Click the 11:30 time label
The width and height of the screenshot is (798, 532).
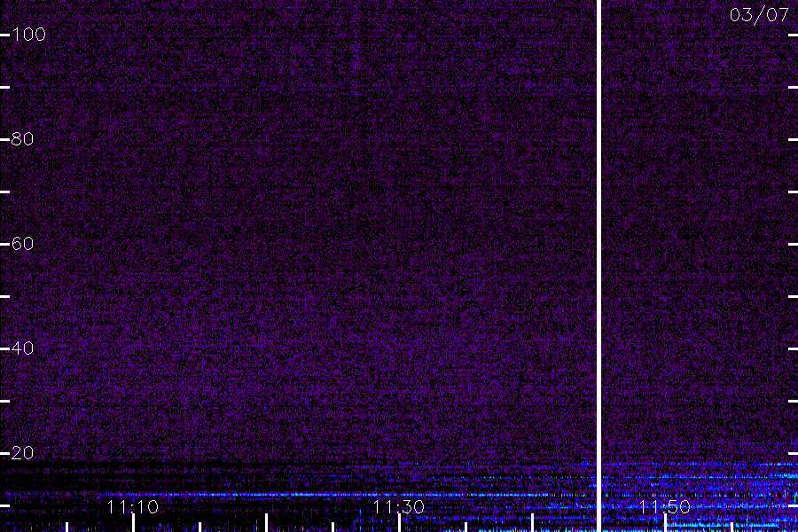pyautogui.click(x=398, y=507)
